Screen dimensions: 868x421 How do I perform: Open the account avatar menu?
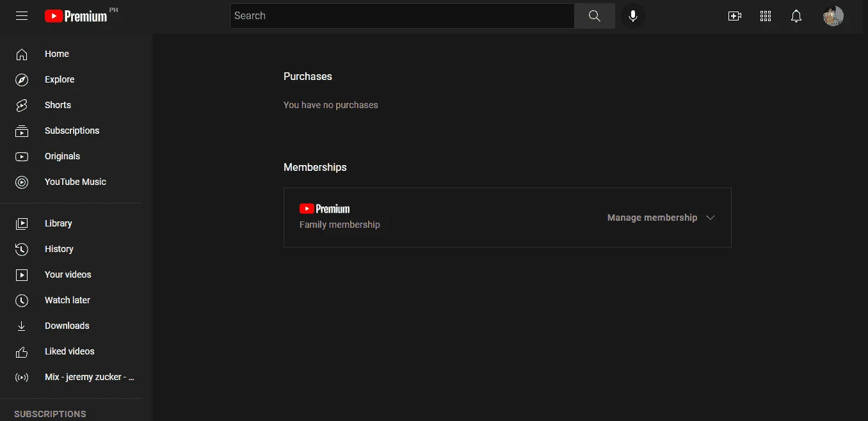coord(833,16)
